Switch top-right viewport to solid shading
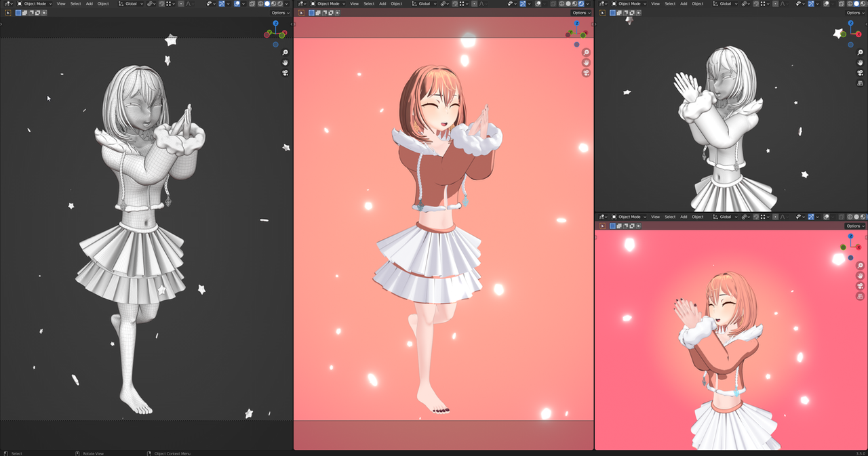 [x=856, y=3]
